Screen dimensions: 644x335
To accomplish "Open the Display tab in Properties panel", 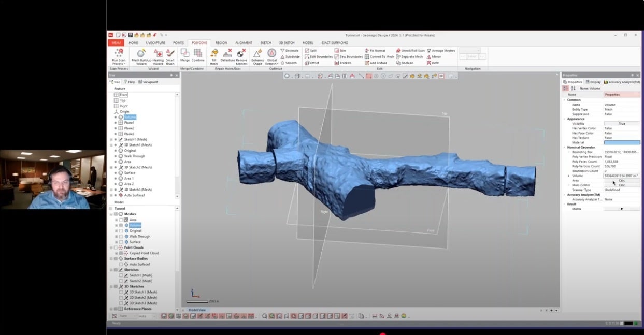I will (593, 82).
